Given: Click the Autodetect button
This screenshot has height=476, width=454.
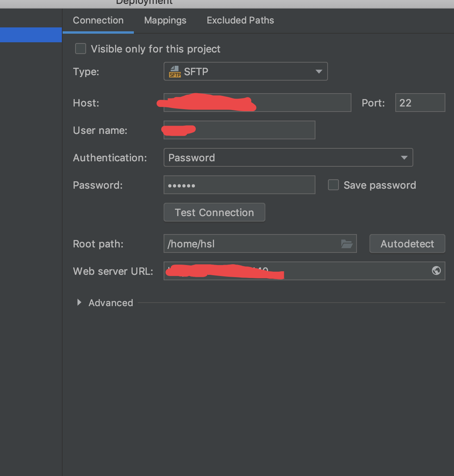Looking at the screenshot, I should (x=407, y=244).
